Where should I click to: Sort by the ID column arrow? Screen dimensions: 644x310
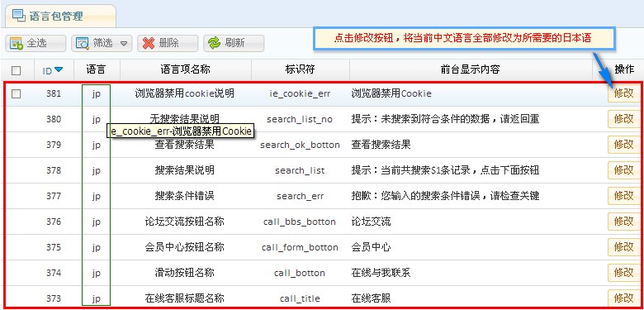click(x=59, y=70)
